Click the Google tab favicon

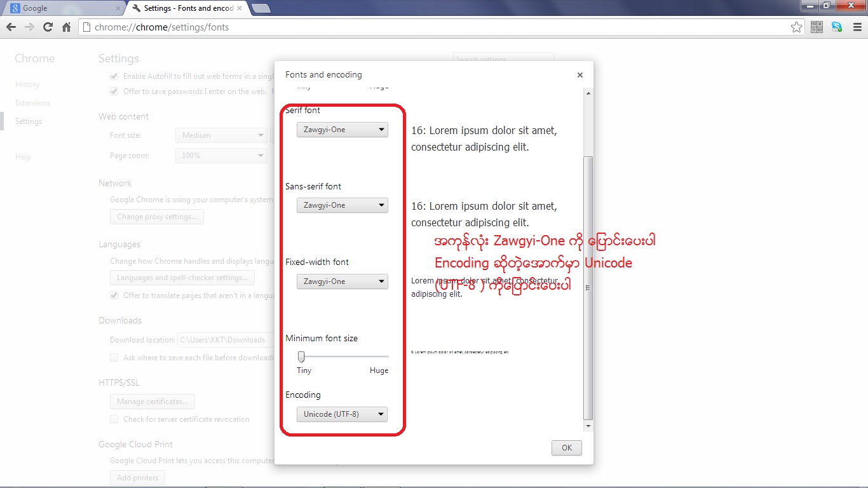click(x=15, y=8)
